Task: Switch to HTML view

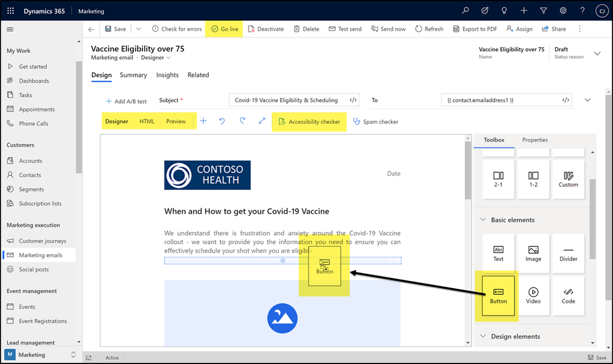Action: (x=147, y=121)
